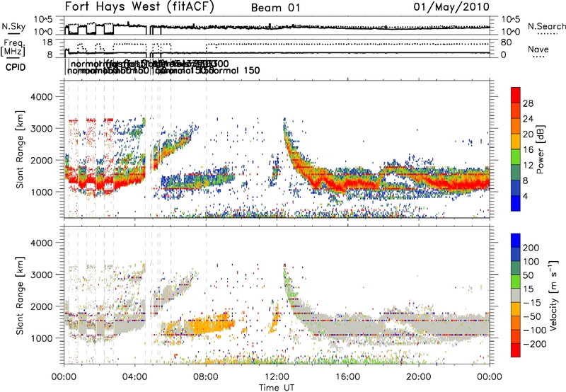Click the blue 4–8 dB colorbar segment
Viewport: 566px width, 392px height.
coord(516,188)
